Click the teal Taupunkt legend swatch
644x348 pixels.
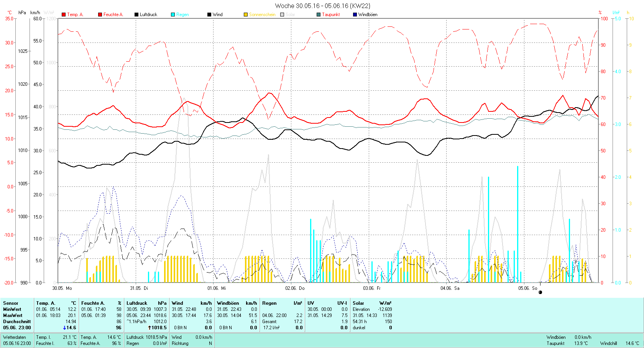click(319, 15)
